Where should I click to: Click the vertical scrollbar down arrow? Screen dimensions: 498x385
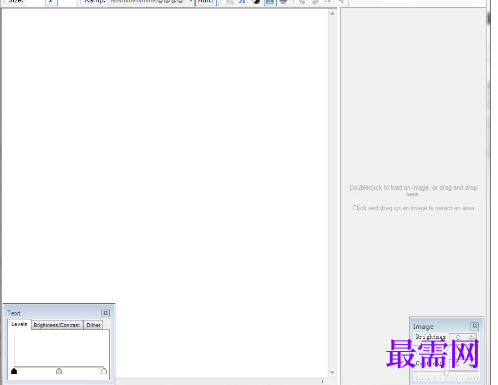(332, 372)
